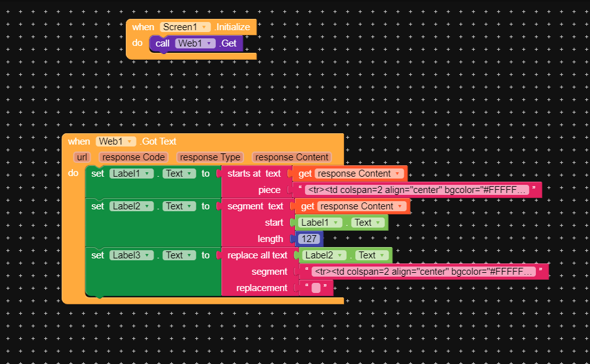The height and width of the screenshot is (364, 590).
Task: Select the url parameter in the Got Text event
Action: click(82, 157)
